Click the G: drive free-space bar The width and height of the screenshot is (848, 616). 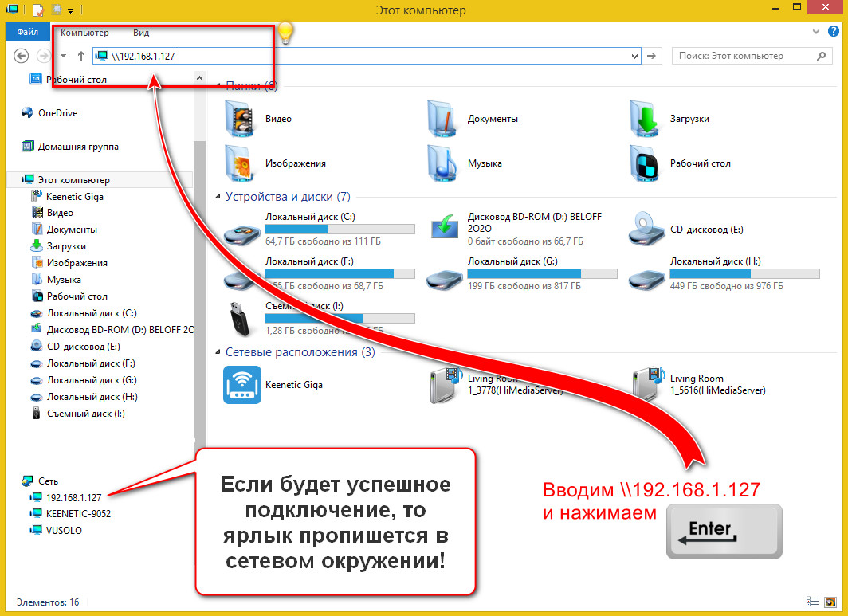[542, 273]
